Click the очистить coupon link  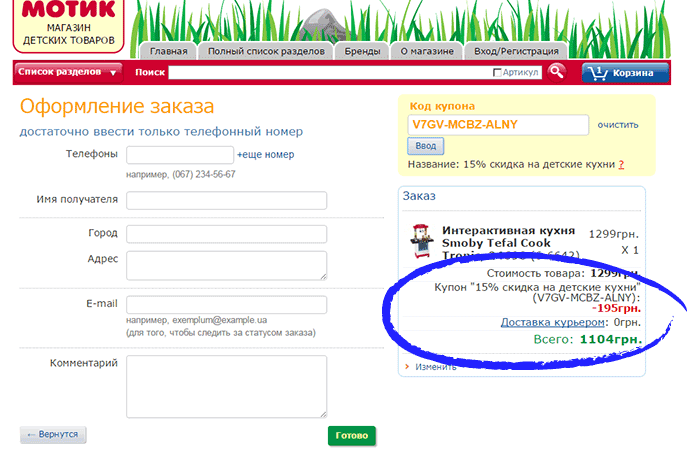point(617,125)
